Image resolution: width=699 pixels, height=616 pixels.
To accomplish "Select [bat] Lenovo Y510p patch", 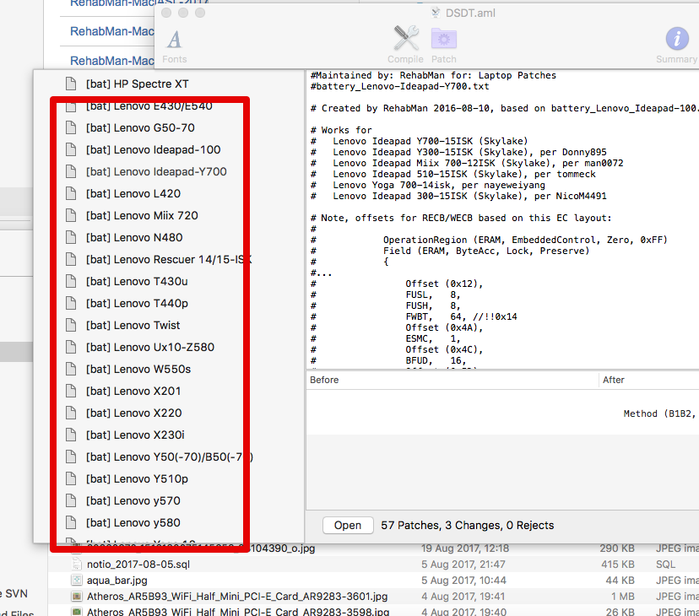I will click(x=137, y=479).
